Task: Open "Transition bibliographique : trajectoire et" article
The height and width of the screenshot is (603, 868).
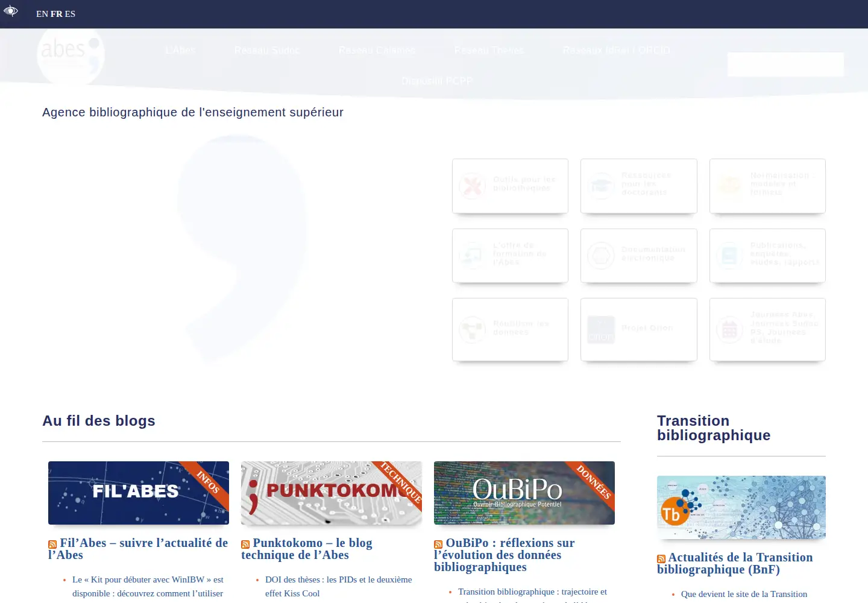Action: tap(532, 592)
